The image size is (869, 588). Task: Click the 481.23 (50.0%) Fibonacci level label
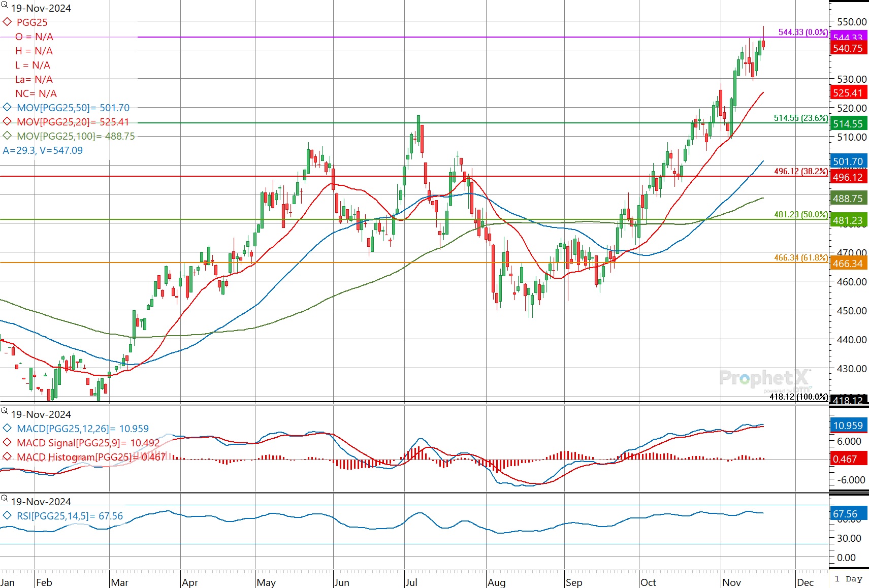click(x=801, y=214)
